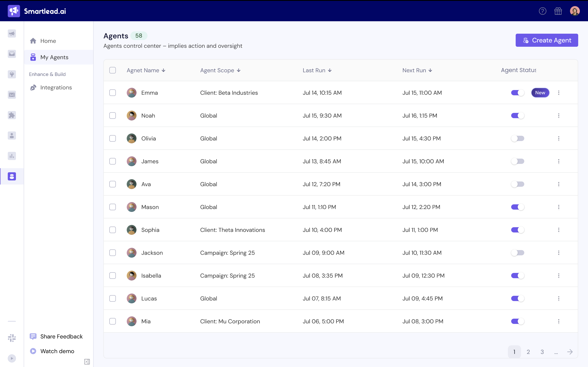Image resolution: width=588 pixels, height=367 pixels.
Task: Open the inbox icon in left rail
Action: [12, 54]
